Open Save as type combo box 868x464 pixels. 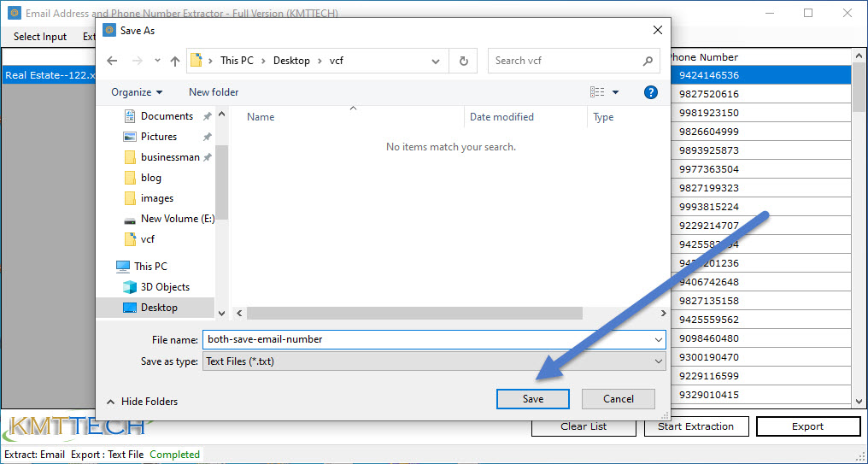pos(434,361)
